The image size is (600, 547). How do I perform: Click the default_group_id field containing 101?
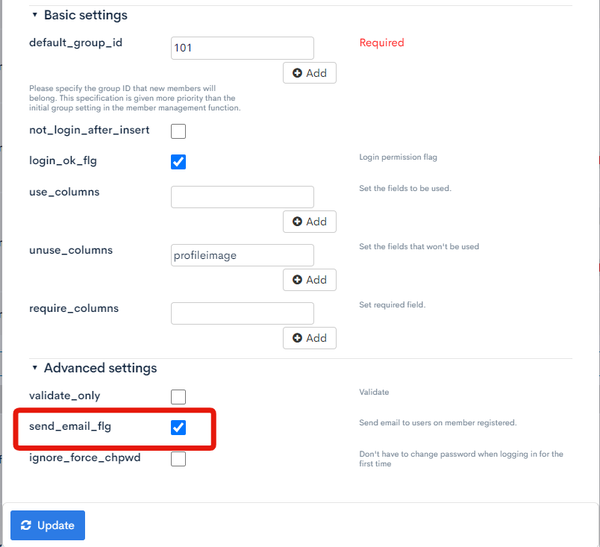242,48
